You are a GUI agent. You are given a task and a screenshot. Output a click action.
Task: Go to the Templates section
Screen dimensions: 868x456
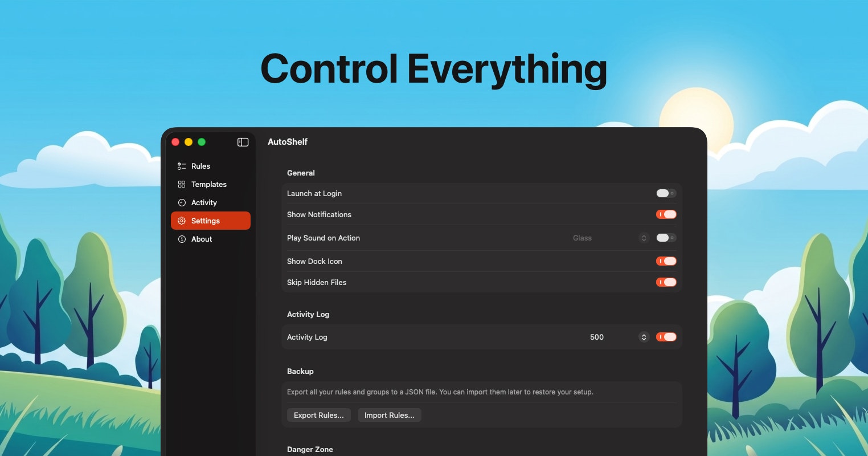coord(211,184)
